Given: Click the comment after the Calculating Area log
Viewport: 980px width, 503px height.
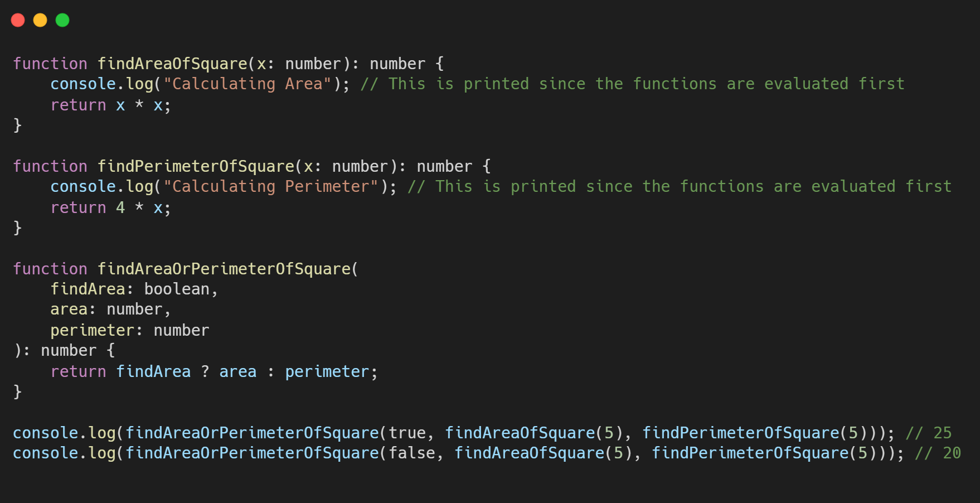Looking at the screenshot, I should (632, 84).
